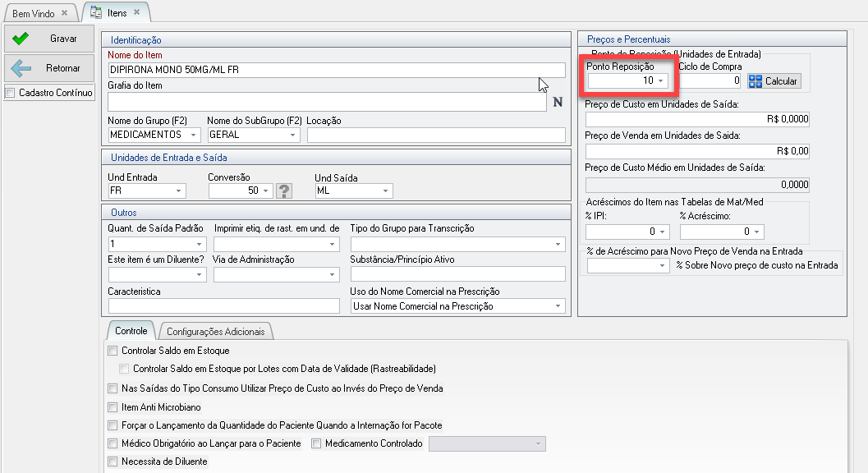This screenshot has width=868, height=473.
Task: Click the question mark help icon near Conversão
Action: click(x=284, y=191)
